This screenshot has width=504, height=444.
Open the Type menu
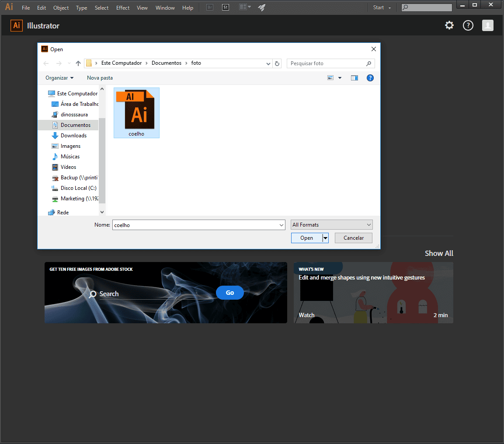coord(82,8)
